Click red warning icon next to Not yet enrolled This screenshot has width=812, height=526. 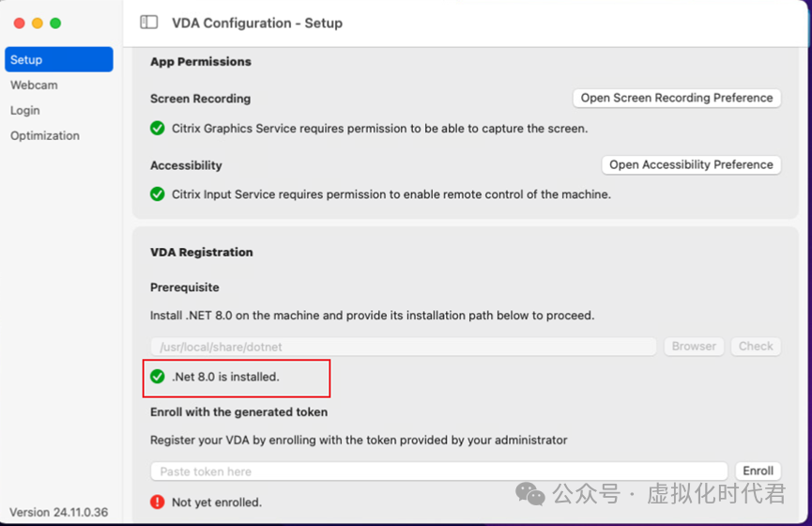pos(158,502)
